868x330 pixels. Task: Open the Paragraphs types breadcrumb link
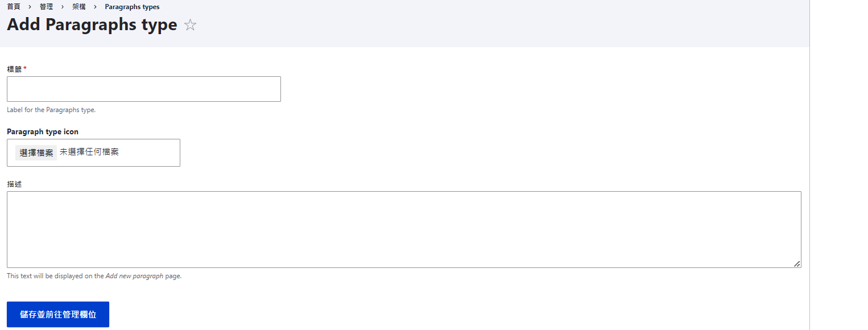coord(132,7)
